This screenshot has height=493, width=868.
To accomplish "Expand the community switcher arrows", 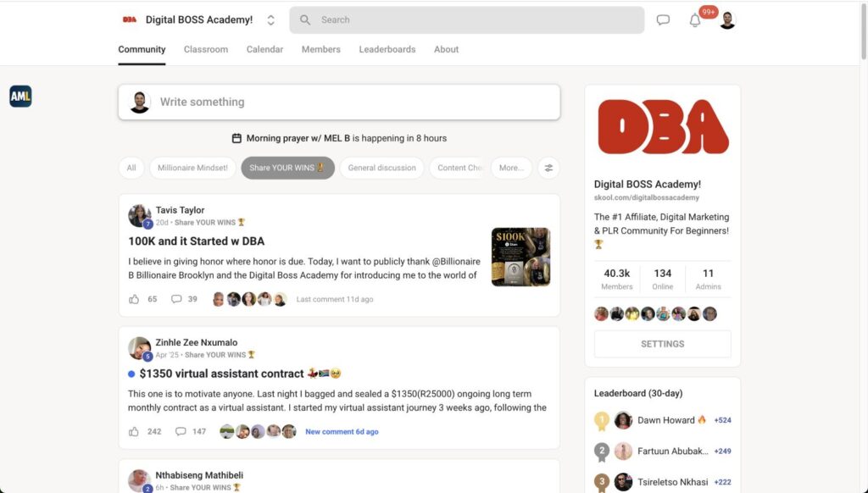I will (x=270, y=20).
